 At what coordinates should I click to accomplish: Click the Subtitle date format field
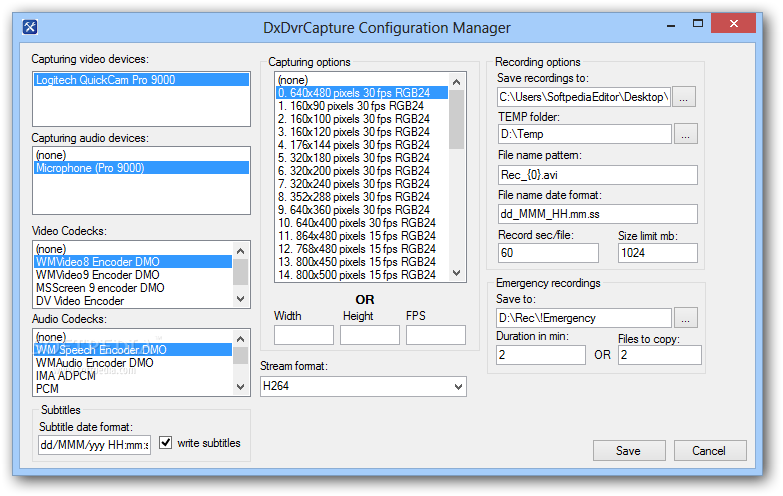94,445
